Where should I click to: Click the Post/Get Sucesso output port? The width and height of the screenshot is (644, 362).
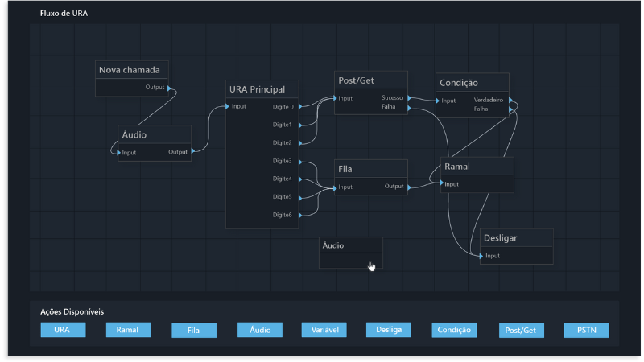tap(409, 98)
